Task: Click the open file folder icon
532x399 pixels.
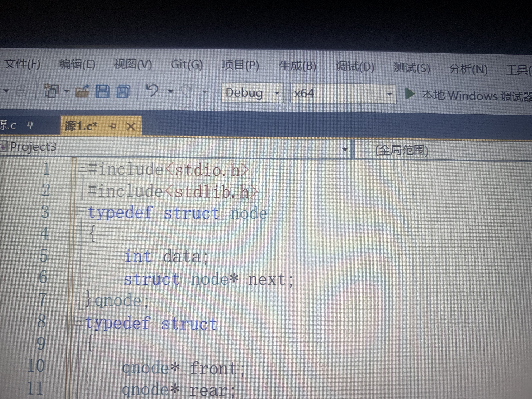Action: coord(82,91)
